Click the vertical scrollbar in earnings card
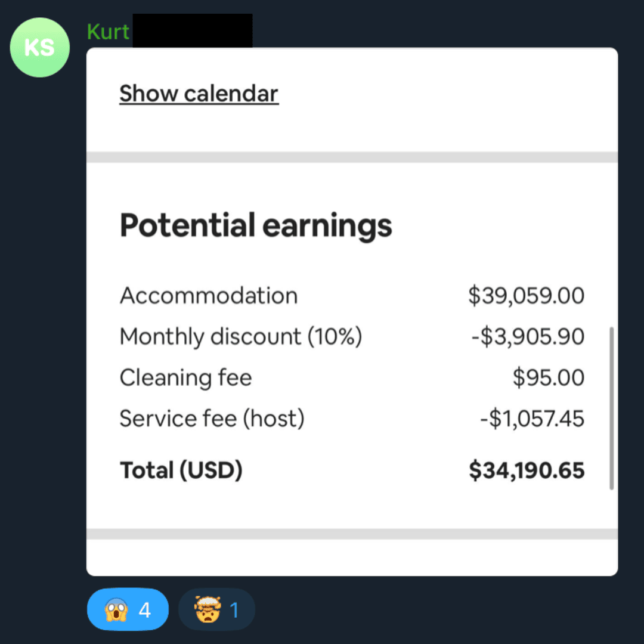 (x=612, y=408)
